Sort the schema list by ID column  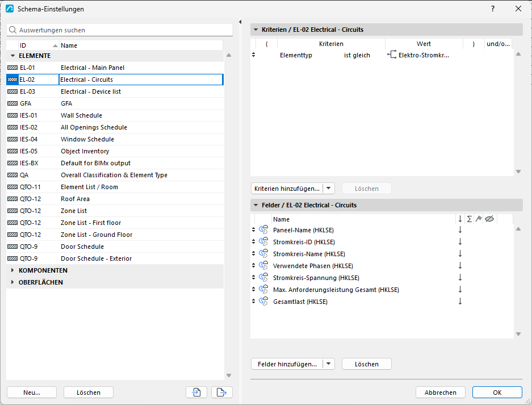[x=39, y=45]
